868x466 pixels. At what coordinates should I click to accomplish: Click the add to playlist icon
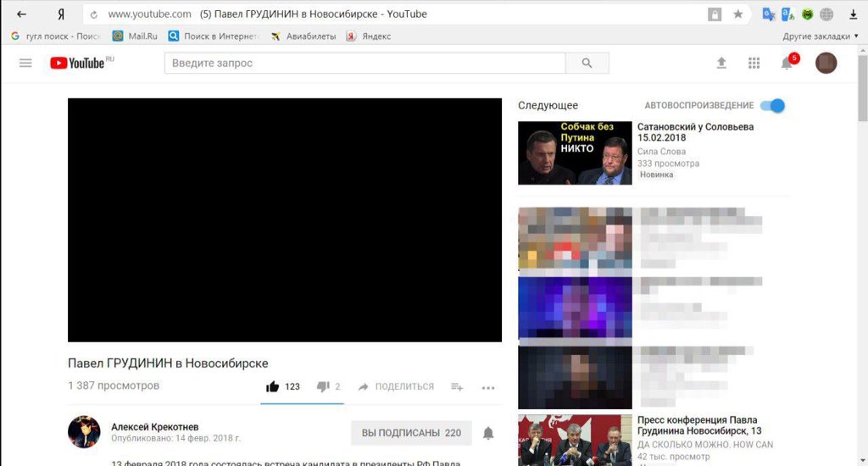pos(457,387)
